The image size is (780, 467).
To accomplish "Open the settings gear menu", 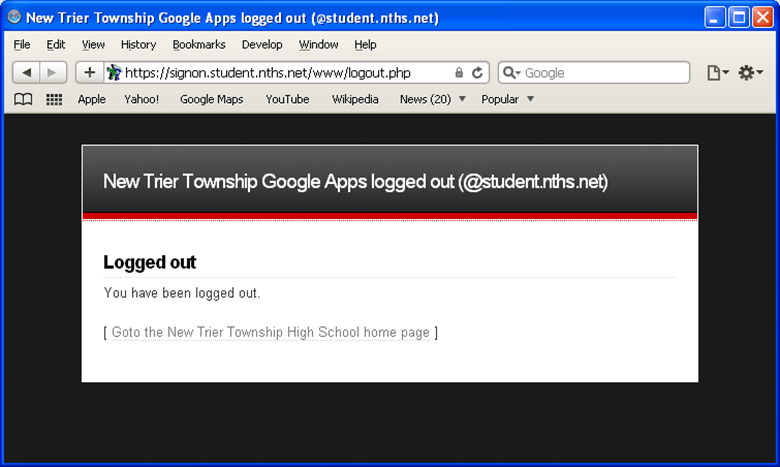I will tap(750, 73).
